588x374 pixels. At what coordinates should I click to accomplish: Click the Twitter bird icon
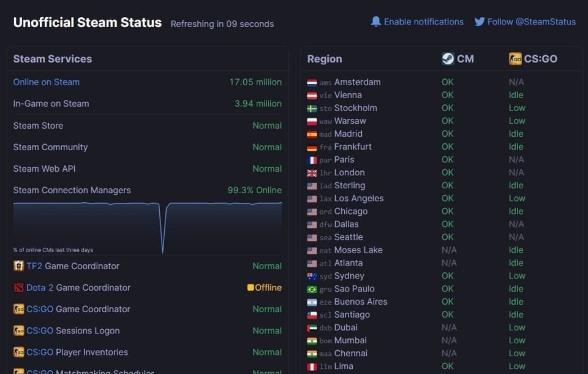480,21
